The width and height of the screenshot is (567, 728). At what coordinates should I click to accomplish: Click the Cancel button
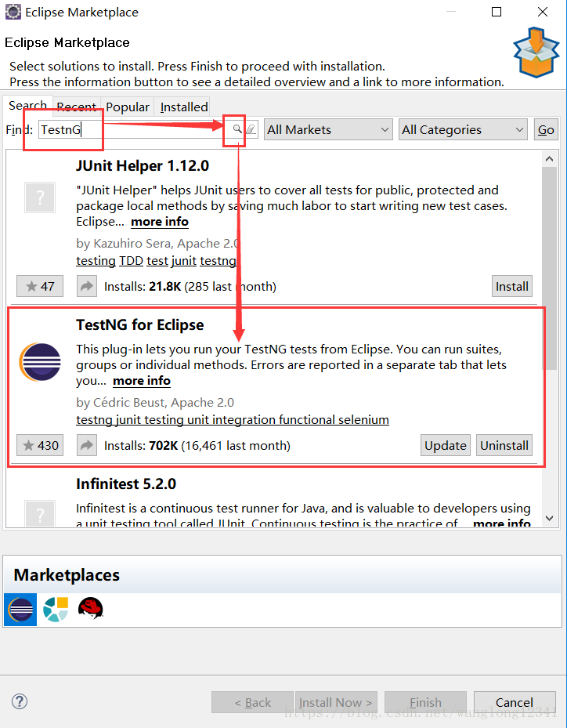515,702
